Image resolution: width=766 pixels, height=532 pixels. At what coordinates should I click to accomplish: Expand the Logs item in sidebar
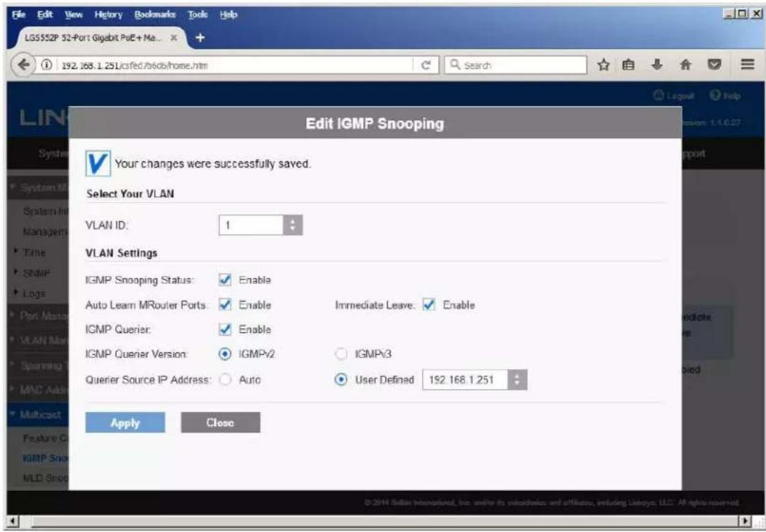click(34, 294)
